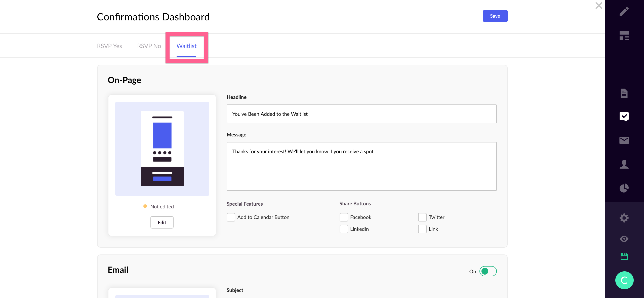Open the pencil edit tool in sidebar

pyautogui.click(x=624, y=12)
